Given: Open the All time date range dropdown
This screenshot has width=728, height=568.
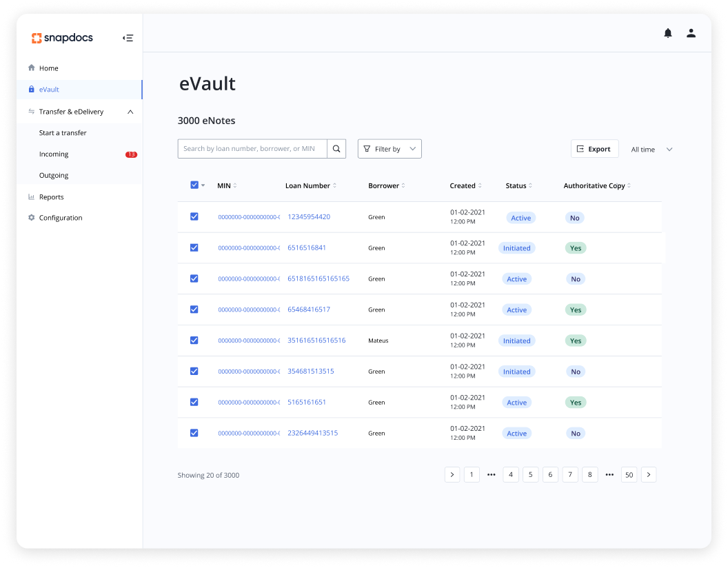Looking at the screenshot, I should 651,148.
